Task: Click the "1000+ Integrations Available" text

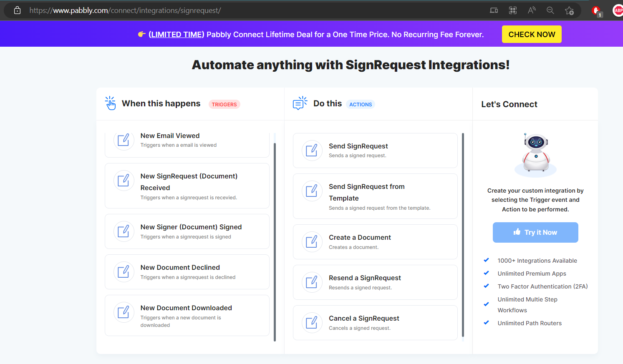Action: (537, 261)
